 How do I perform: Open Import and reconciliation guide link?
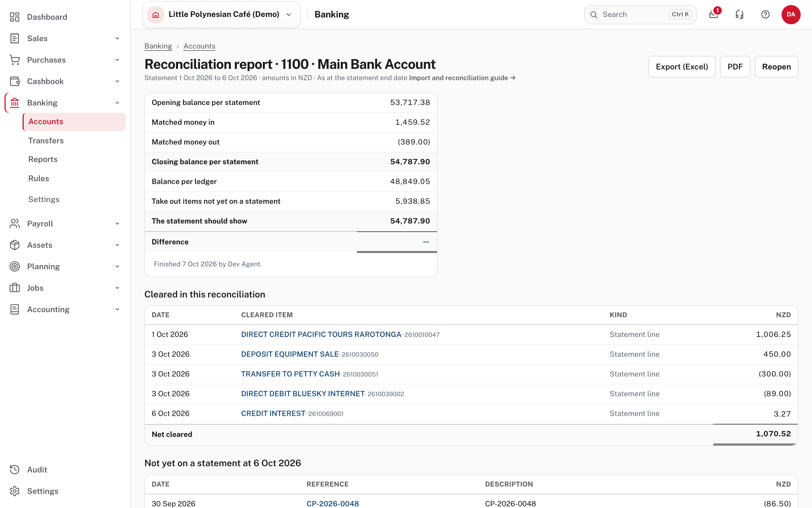tap(462, 78)
